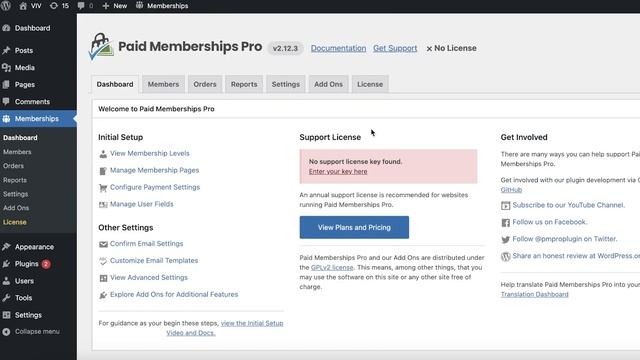Open Manage User Fields link

(142, 204)
